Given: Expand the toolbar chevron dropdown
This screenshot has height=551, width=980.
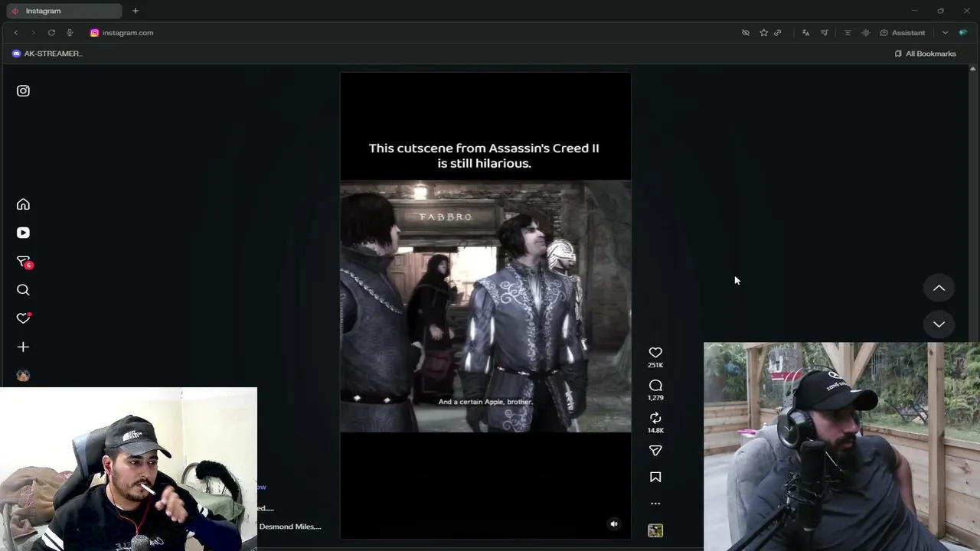Looking at the screenshot, I should pyautogui.click(x=945, y=33).
